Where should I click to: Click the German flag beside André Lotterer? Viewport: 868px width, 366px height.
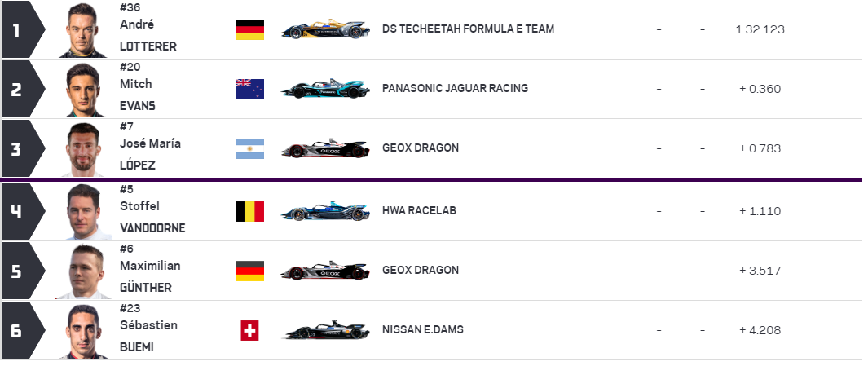point(249,29)
